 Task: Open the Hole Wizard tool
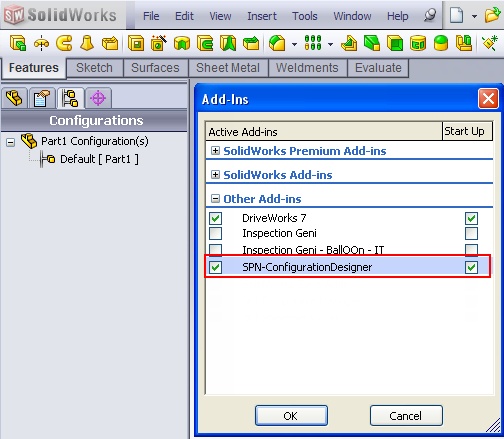click(159, 43)
